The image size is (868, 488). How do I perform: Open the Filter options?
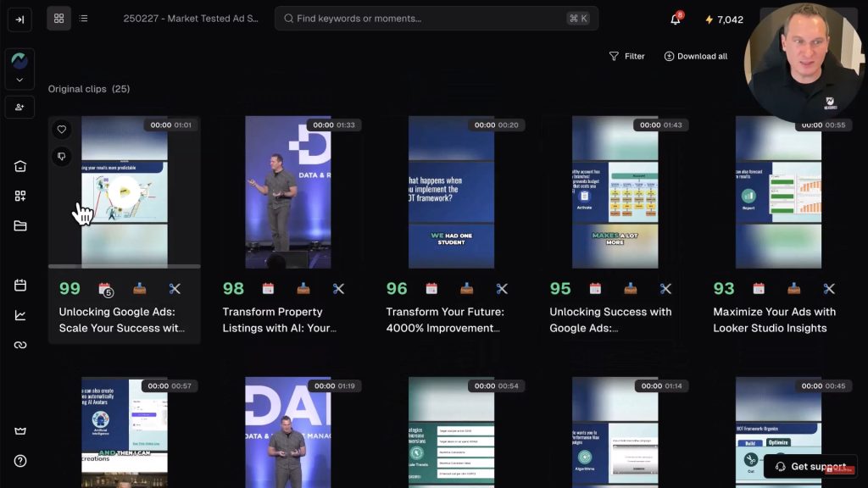[626, 56]
